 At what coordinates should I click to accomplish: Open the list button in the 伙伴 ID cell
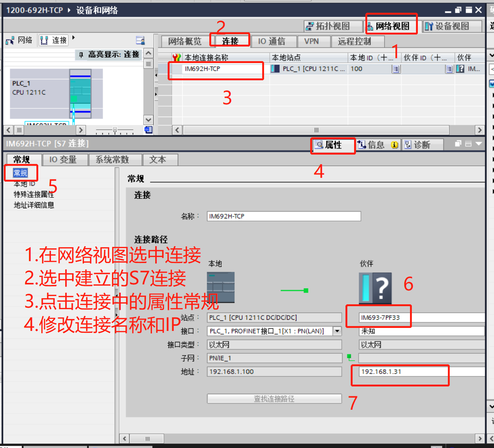point(449,69)
